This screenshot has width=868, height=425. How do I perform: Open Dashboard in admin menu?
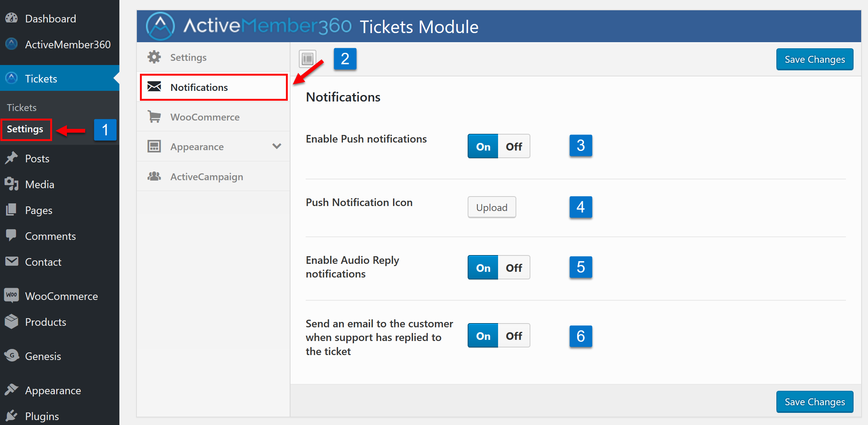[x=60, y=18]
